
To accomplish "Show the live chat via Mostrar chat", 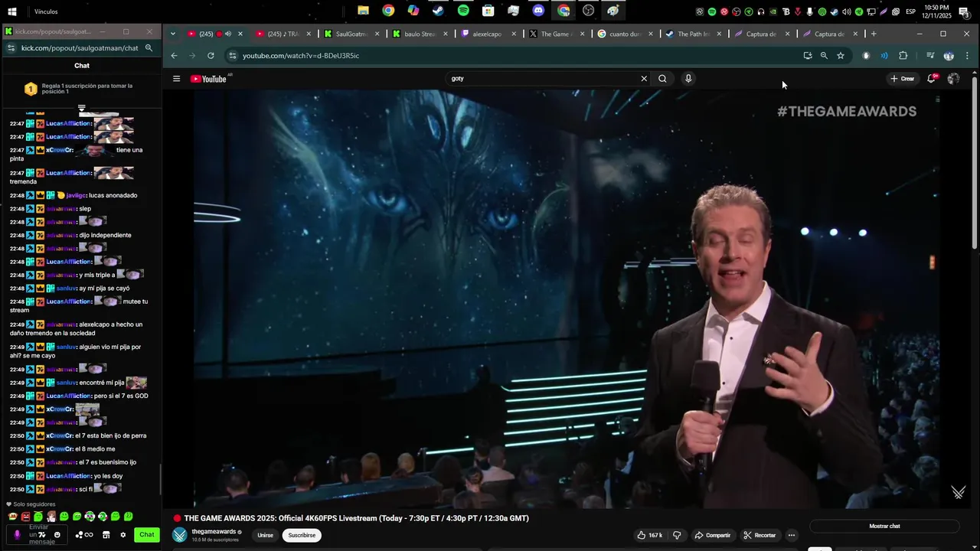I will (884, 526).
